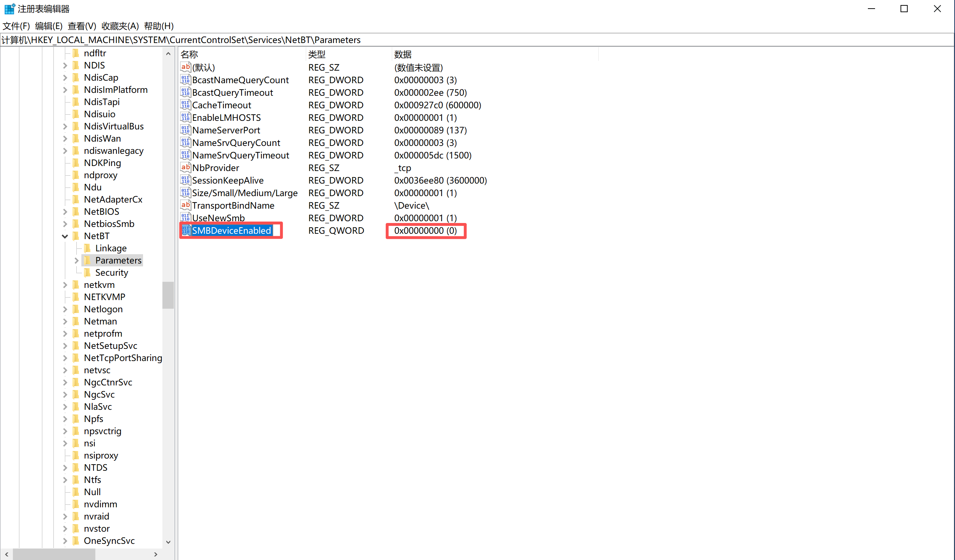The height and width of the screenshot is (560, 955).
Task: Collapse the NetBT tree node
Action: point(65,236)
